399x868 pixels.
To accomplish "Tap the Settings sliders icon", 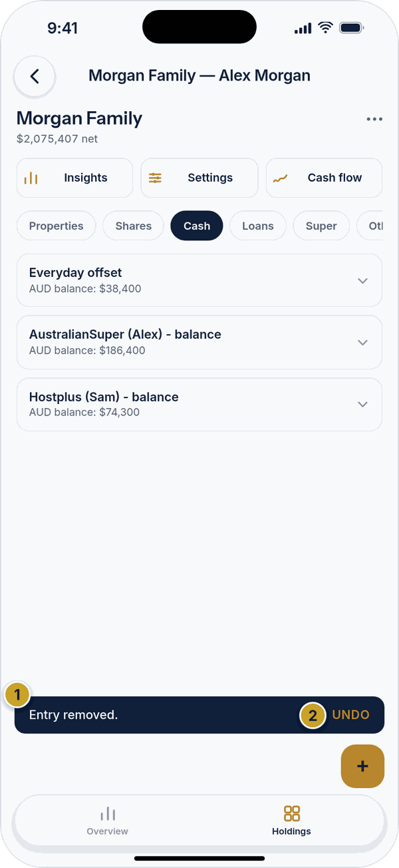I will click(155, 178).
